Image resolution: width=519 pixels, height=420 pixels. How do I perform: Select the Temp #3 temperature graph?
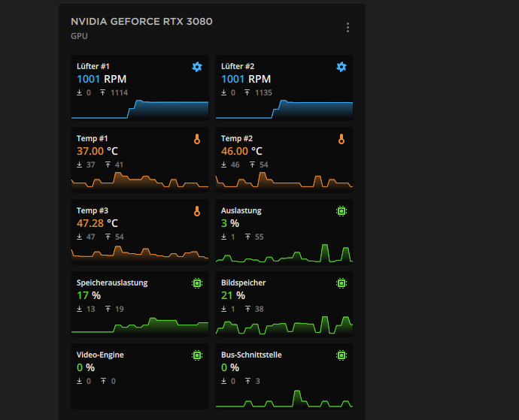pos(140,254)
